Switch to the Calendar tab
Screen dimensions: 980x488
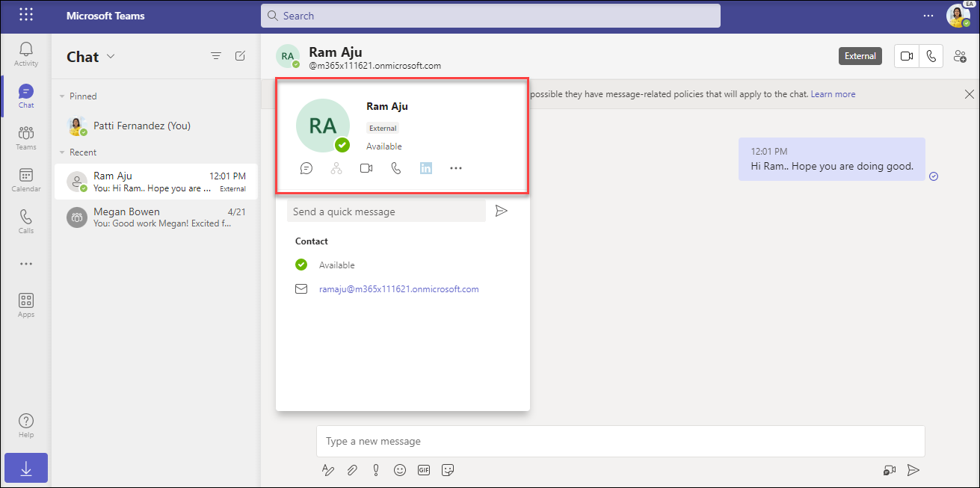(26, 179)
